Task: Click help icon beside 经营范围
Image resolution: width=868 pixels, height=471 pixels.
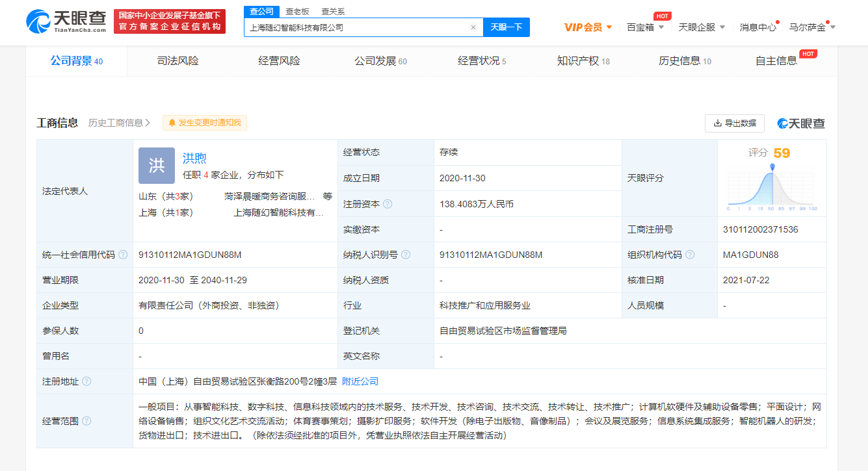Action: (86, 421)
